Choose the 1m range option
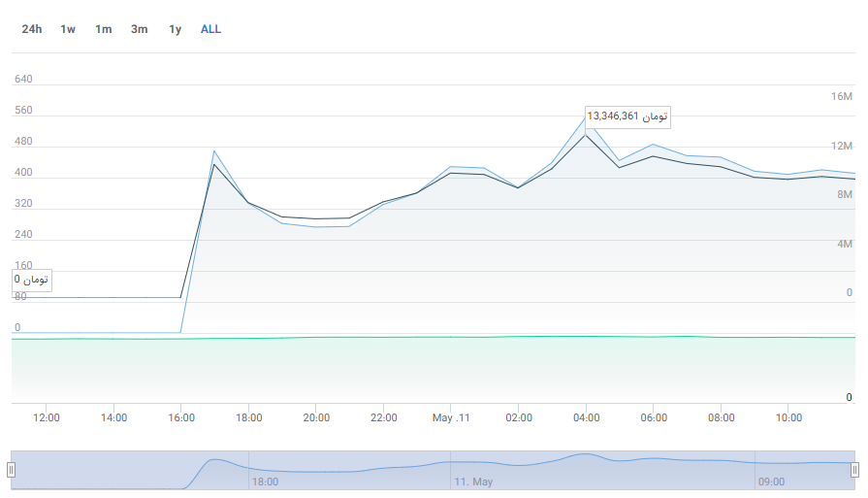 point(103,29)
